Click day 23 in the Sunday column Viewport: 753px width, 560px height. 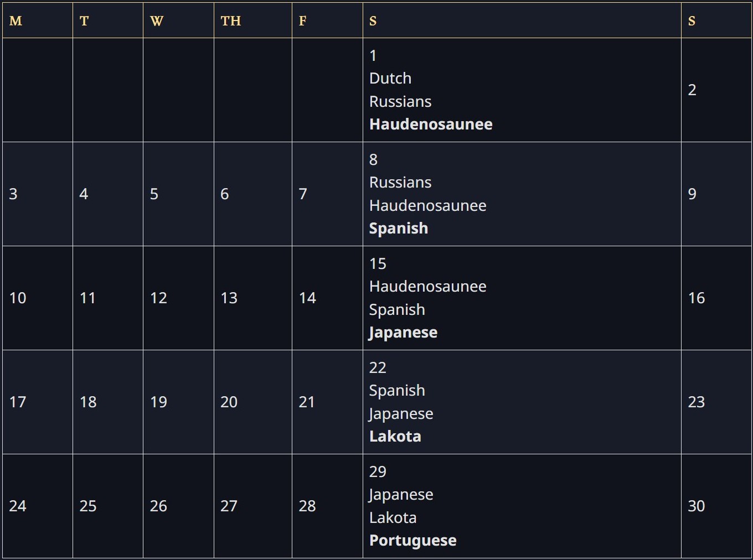pos(697,402)
